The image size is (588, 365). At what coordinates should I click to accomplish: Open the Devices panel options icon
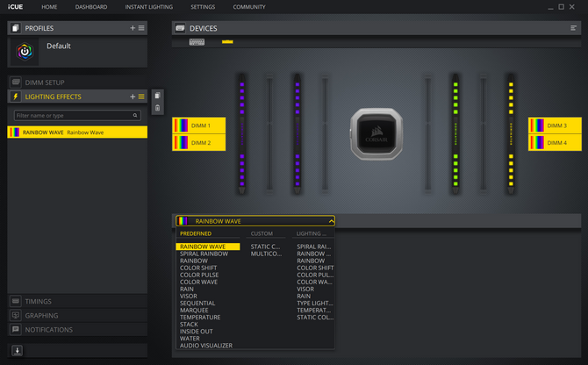(573, 28)
